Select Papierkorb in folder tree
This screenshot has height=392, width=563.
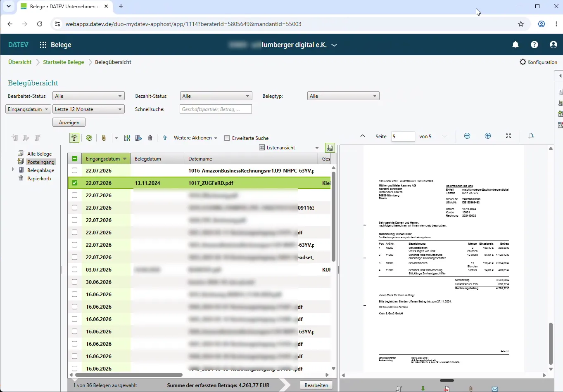click(x=39, y=178)
